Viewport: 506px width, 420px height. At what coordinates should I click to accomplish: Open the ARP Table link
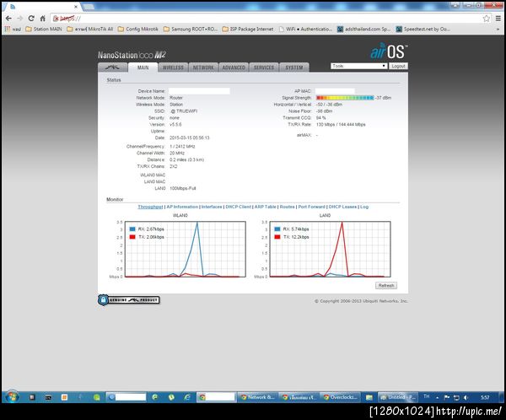coord(266,207)
